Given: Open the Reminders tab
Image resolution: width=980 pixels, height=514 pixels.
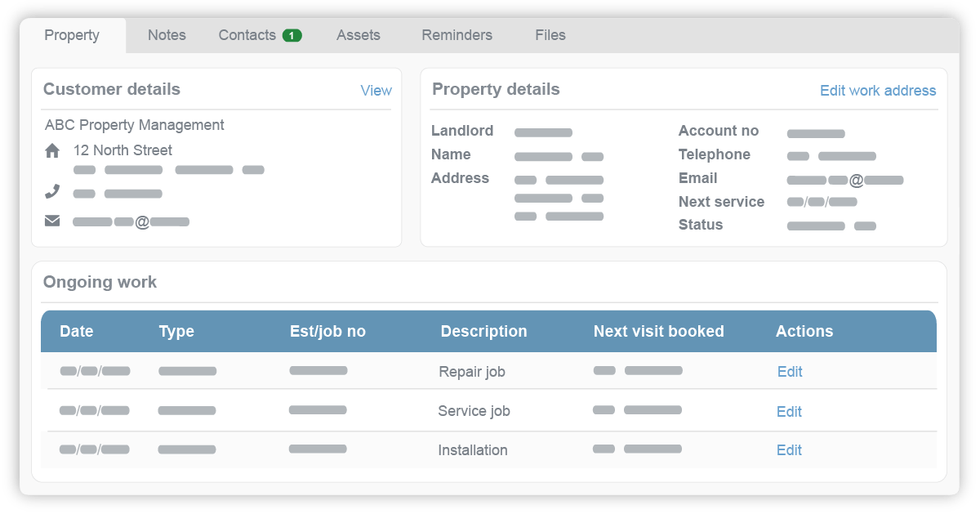Looking at the screenshot, I should 457,35.
